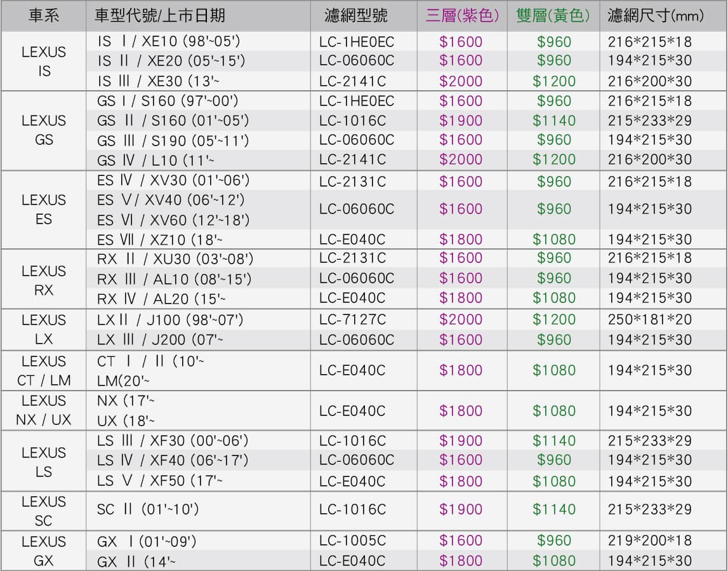Select the LEXUS CT / LM series cell
Viewport: 728px width, 571px height.
(x=44, y=370)
